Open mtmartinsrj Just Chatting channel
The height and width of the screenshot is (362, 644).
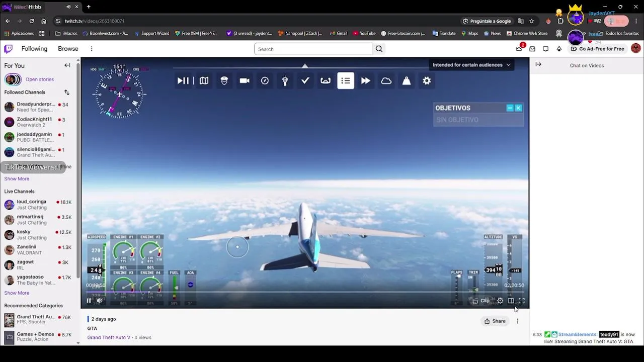(x=39, y=220)
